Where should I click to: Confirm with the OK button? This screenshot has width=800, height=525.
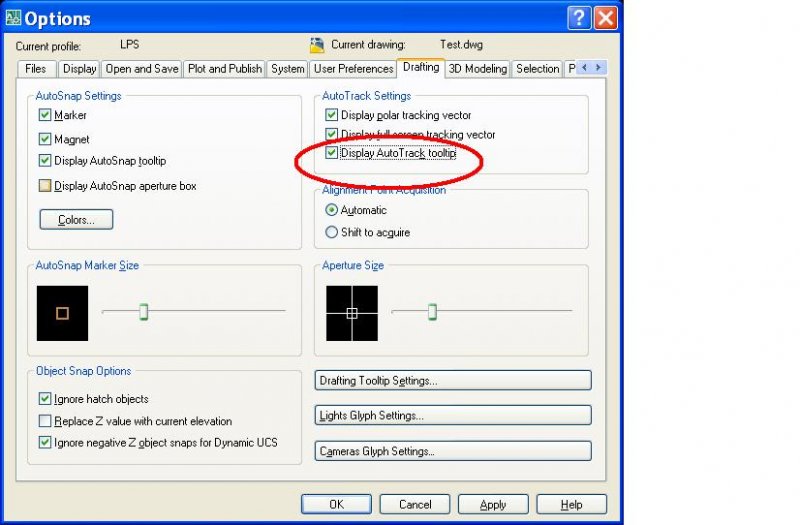coord(336,504)
